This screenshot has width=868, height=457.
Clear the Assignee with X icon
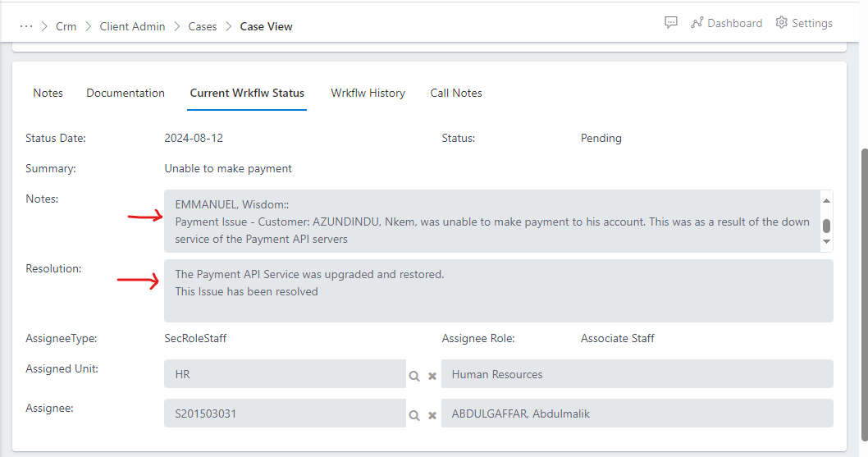432,415
